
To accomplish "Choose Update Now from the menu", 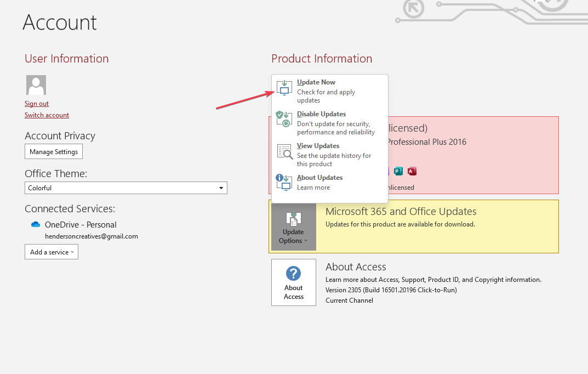I will [330, 91].
